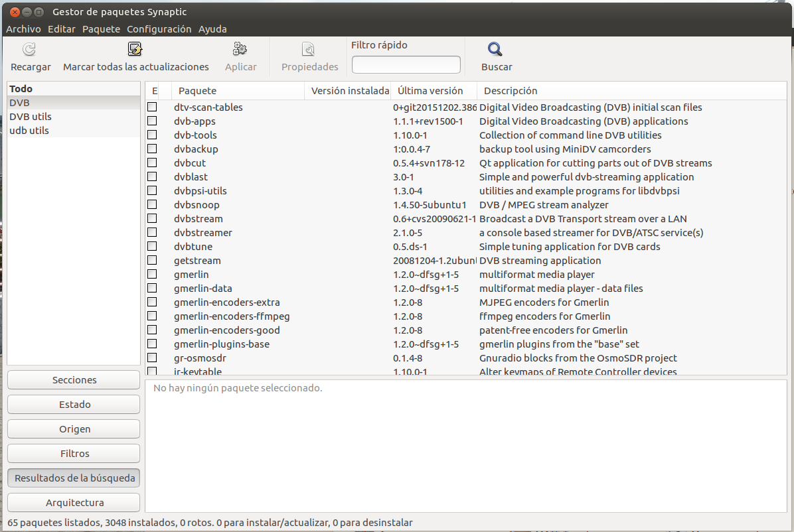The width and height of the screenshot is (794, 532).
Task: Select the dvbtune package name
Action: click(193, 247)
